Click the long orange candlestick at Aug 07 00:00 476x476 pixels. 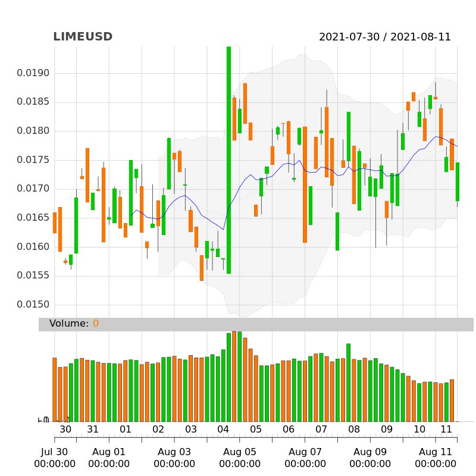click(x=305, y=184)
